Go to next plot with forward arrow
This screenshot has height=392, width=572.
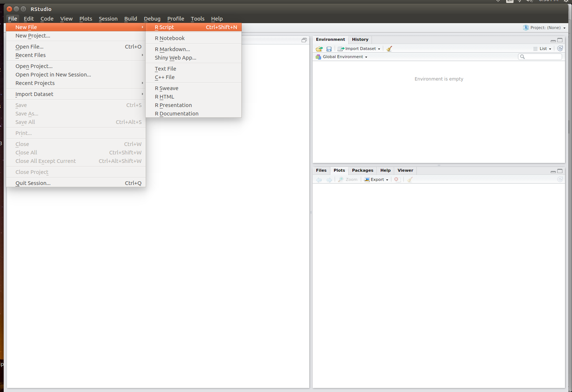(x=329, y=180)
